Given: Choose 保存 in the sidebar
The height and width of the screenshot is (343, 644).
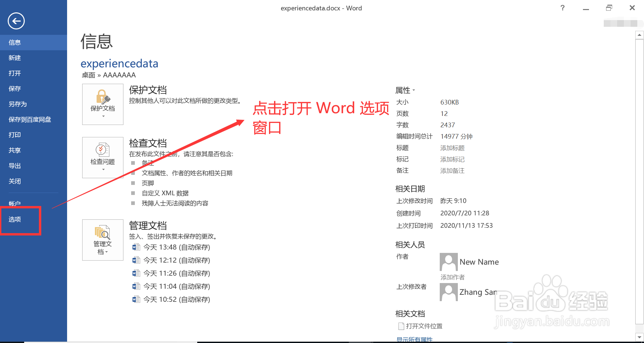Looking at the screenshot, I should pyautogui.click(x=34, y=89).
